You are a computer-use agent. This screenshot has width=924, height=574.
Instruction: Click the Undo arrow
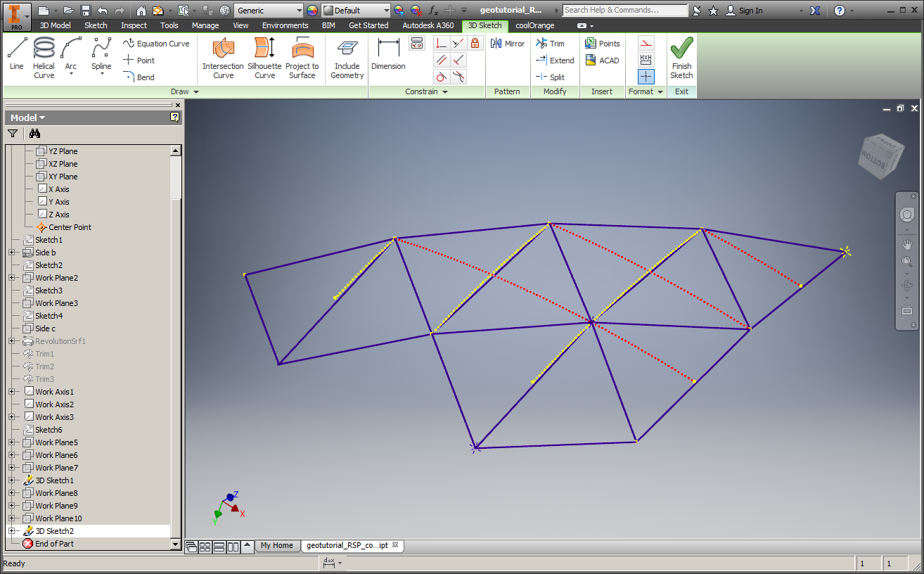[103, 11]
